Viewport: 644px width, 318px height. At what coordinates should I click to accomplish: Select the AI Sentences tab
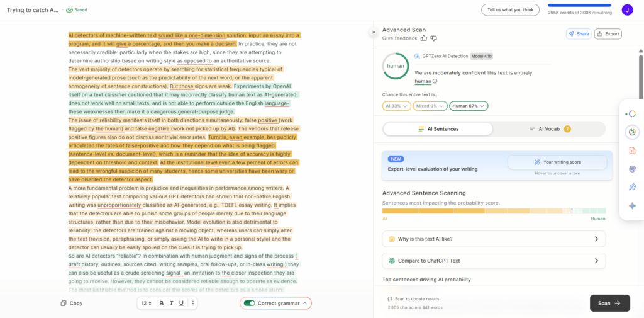(438, 129)
